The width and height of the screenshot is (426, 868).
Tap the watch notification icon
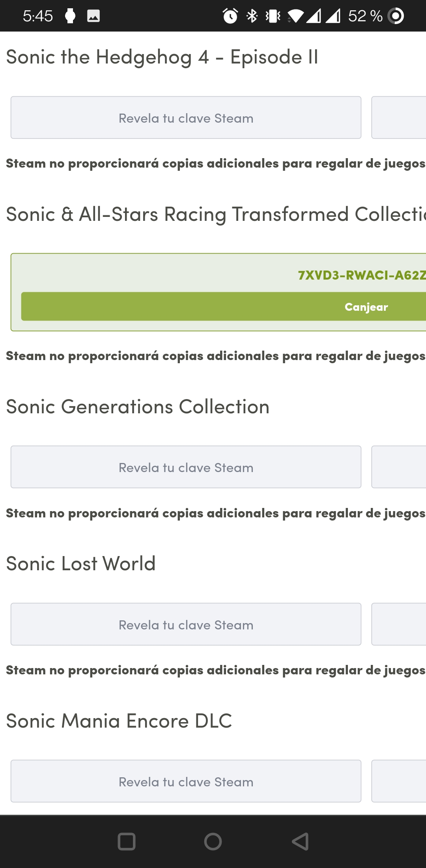point(70,16)
